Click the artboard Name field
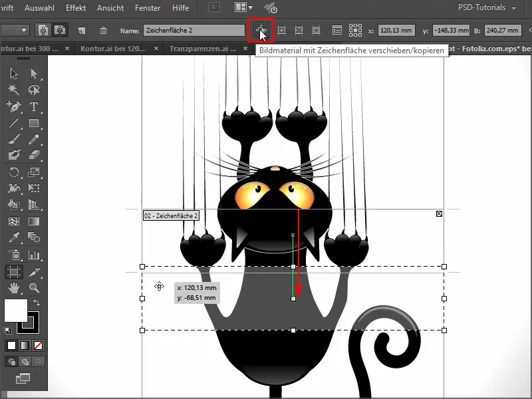This screenshot has height=399, width=532. pyautogui.click(x=194, y=30)
